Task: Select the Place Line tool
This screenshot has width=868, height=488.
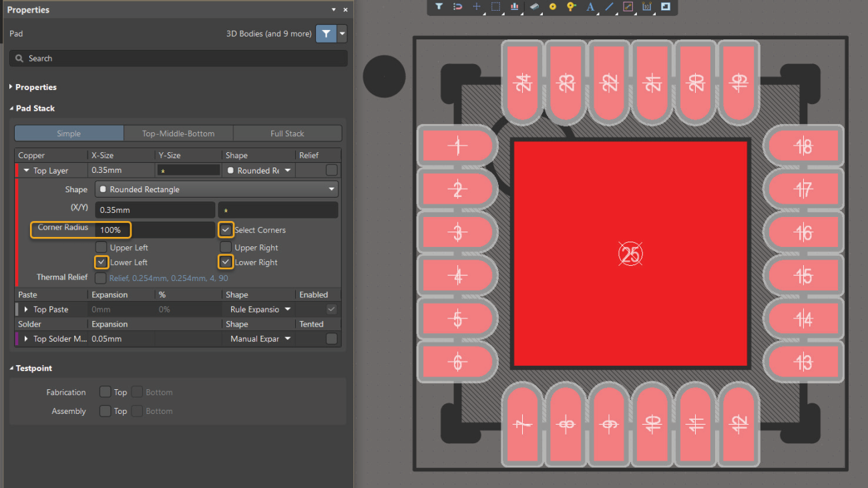Action: [x=608, y=7]
